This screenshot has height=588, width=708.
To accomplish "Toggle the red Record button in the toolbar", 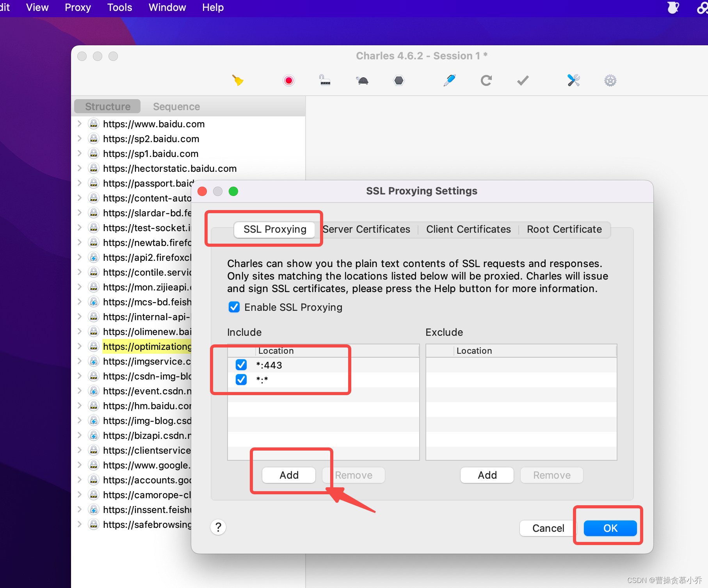I will click(x=289, y=80).
